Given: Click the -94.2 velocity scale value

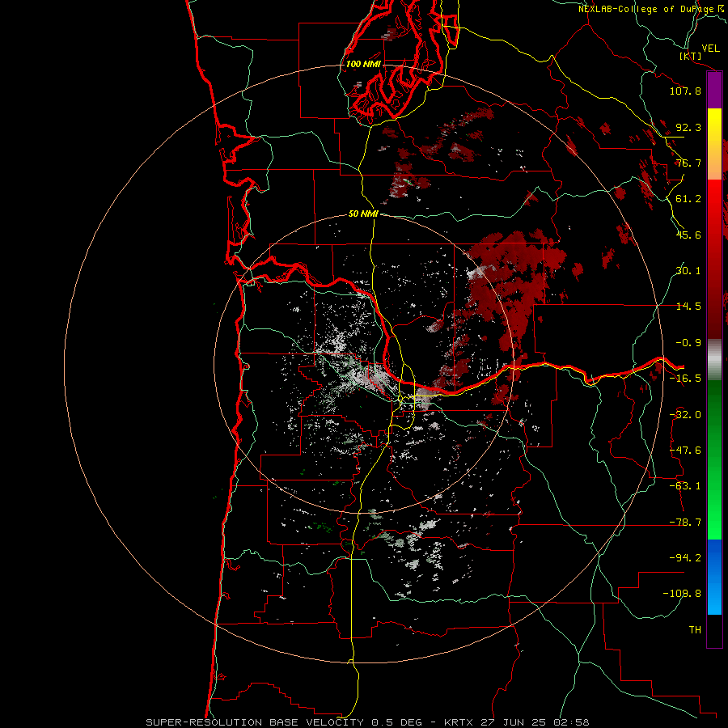Looking at the screenshot, I should pyautogui.click(x=685, y=558).
